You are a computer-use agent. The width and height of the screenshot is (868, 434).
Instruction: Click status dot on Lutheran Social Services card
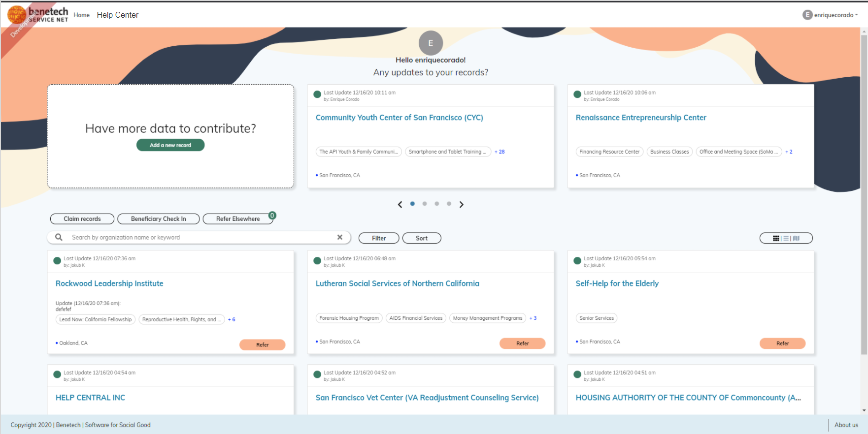(317, 261)
